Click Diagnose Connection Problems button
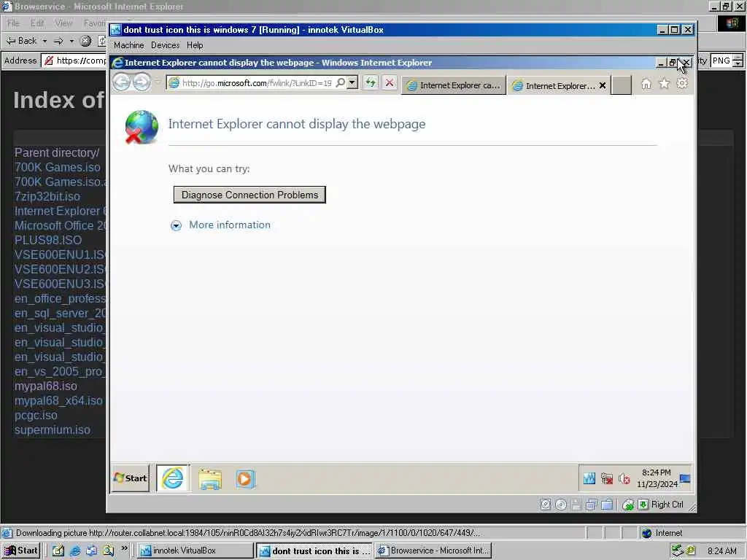 [x=249, y=195]
